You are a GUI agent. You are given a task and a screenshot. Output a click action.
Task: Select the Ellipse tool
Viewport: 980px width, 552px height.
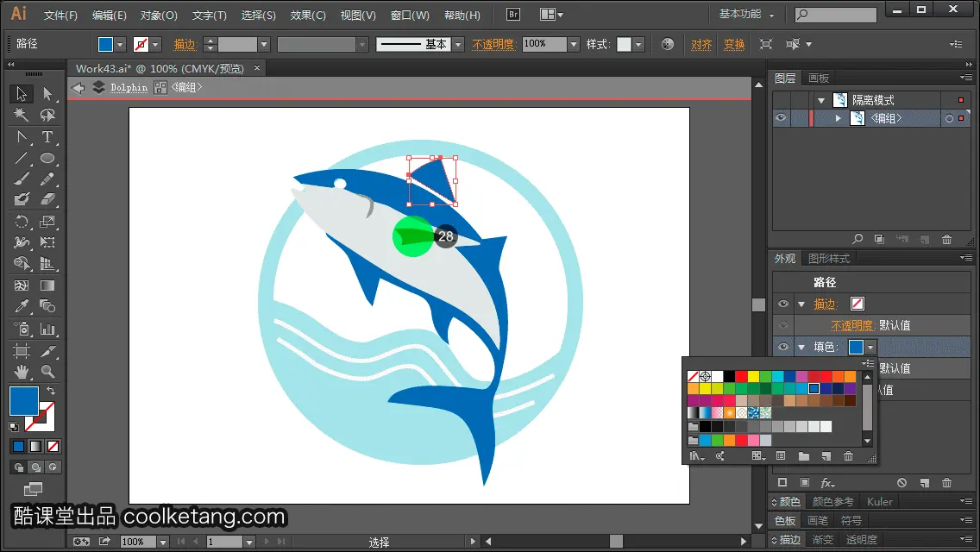(47, 158)
